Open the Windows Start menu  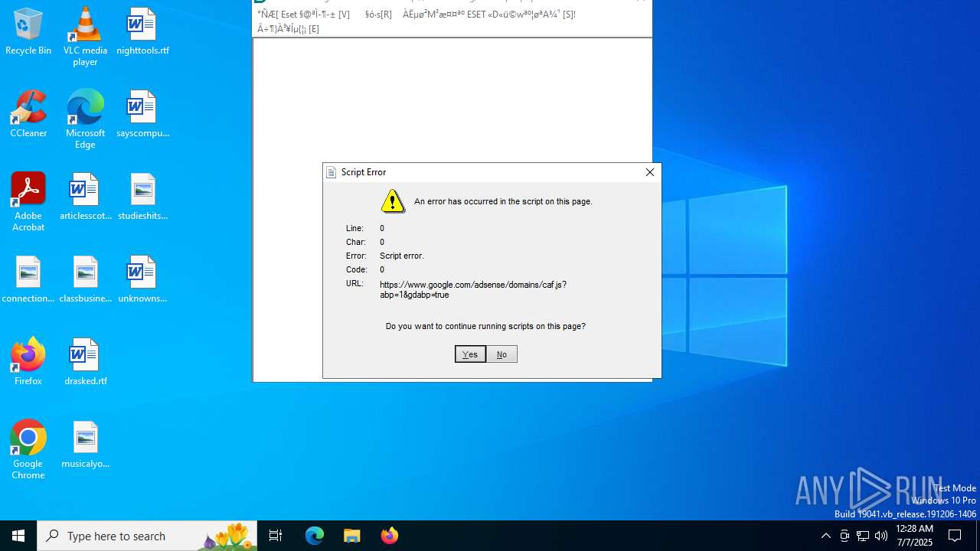coord(18,536)
